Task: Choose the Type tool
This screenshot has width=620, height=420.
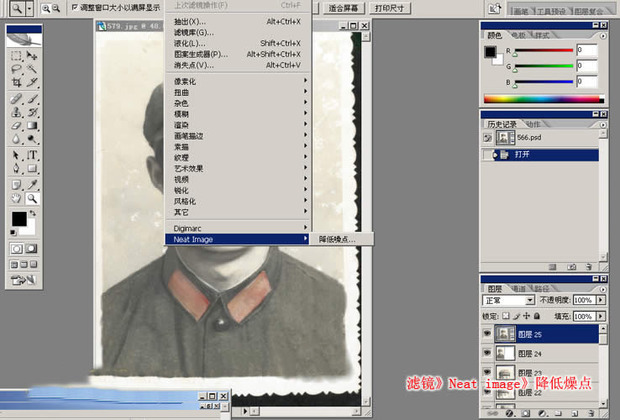Action: tap(33, 156)
